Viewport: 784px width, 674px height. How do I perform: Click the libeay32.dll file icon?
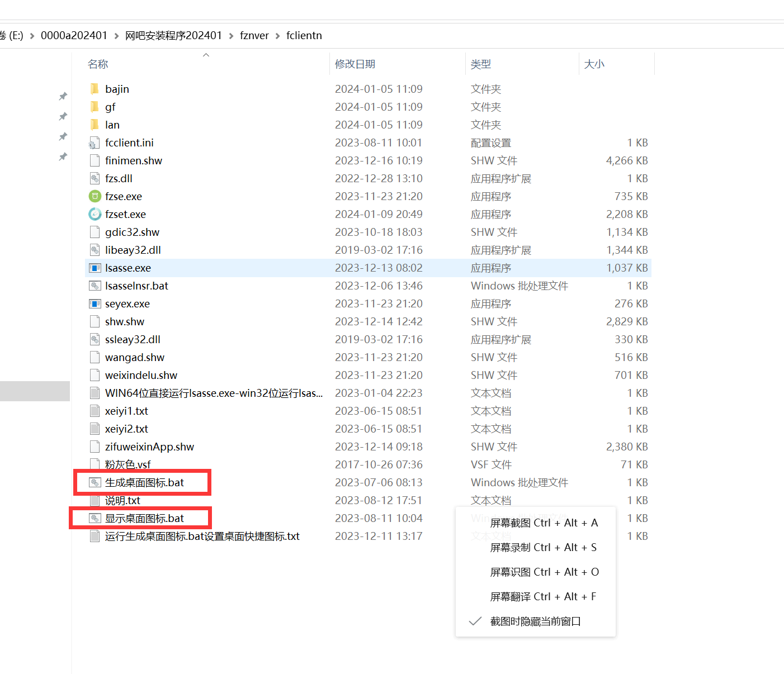coord(95,250)
